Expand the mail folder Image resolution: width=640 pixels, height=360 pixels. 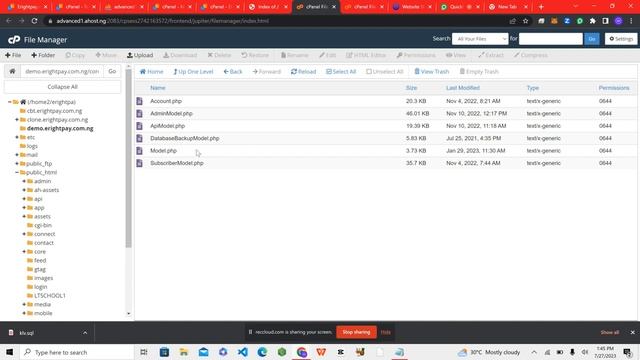17,155
